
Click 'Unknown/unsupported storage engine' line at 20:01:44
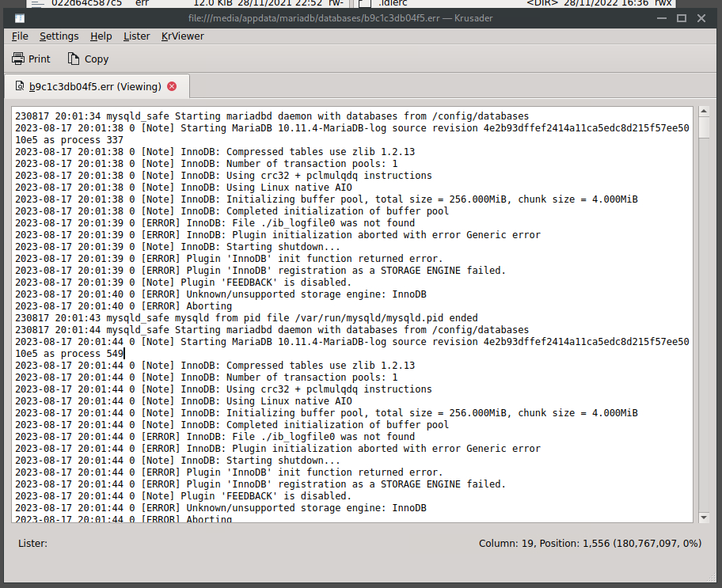tap(221, 508)
